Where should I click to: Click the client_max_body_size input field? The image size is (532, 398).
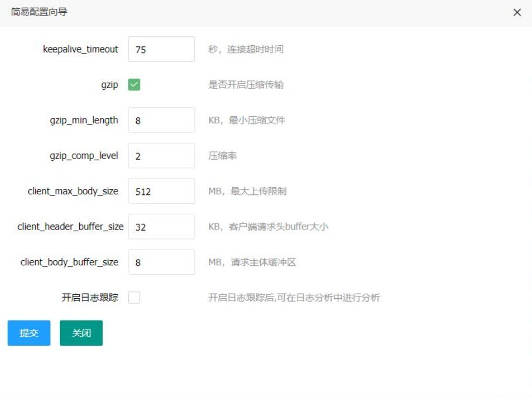point(161,191)
